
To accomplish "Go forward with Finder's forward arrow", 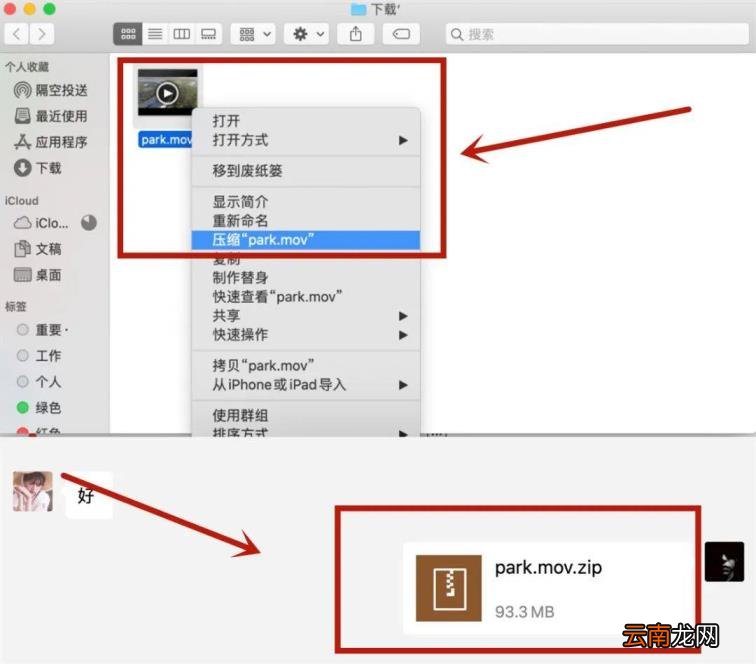I will [41, 34].
